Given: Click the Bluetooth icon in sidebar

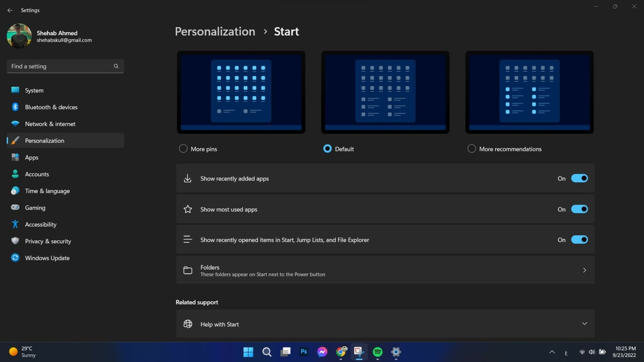Looking at the screenshot, I should pyautogui.click(x=15, y=107).
